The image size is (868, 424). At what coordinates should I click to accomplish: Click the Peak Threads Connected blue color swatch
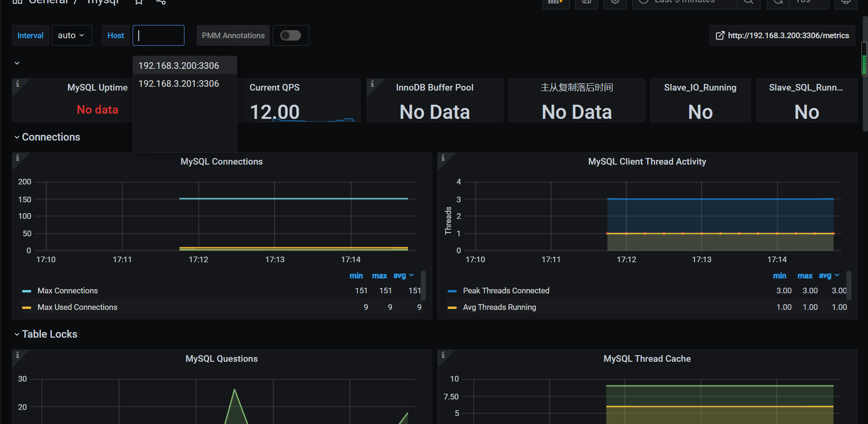click(x=452, y=291)
